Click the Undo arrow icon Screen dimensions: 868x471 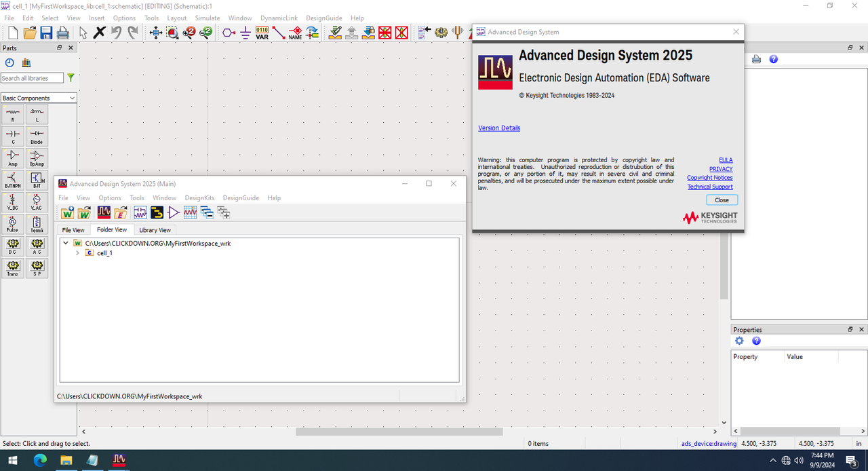point(117,33)
